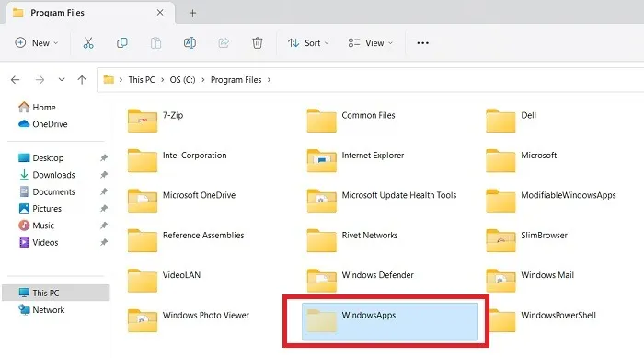Select the WindowsApps folder
Screen dimensions: 644x358
pyautogui.click(x=390, y=321)
